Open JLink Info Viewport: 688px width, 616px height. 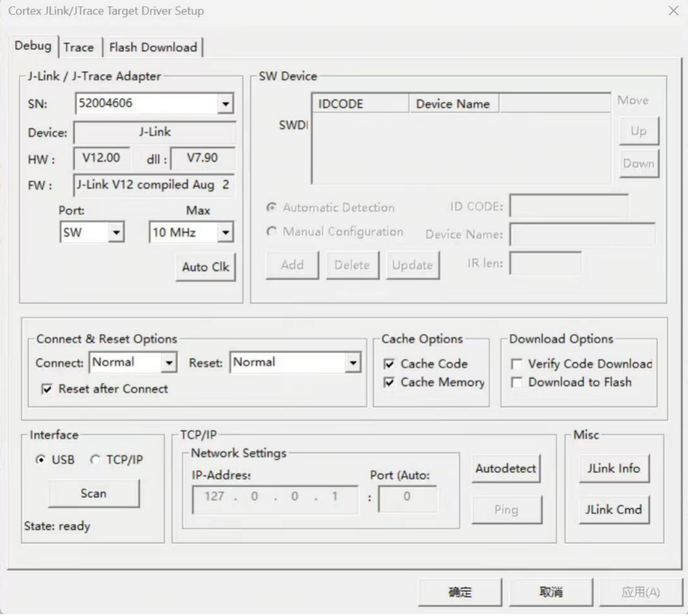click(613, 468)
